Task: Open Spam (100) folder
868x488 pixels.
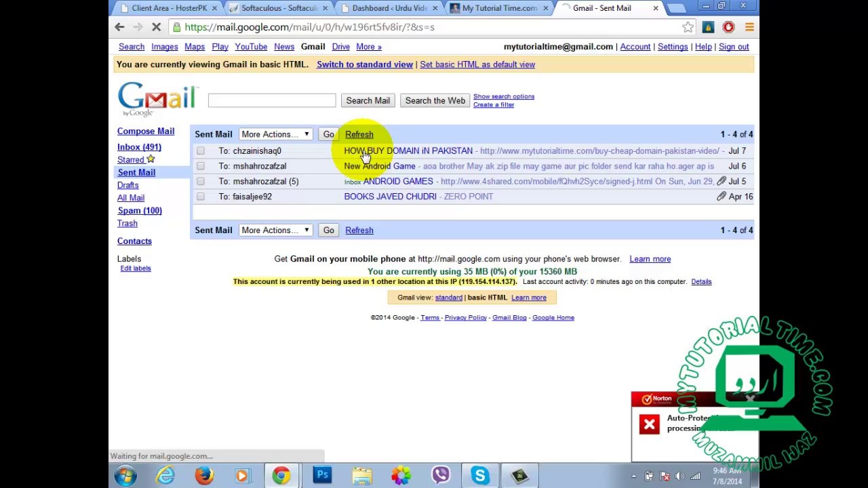Action: [x=140, y=211]
